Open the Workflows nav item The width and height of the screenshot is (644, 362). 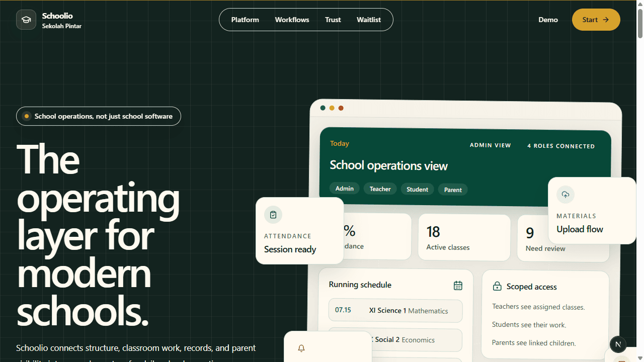[292, 20]
